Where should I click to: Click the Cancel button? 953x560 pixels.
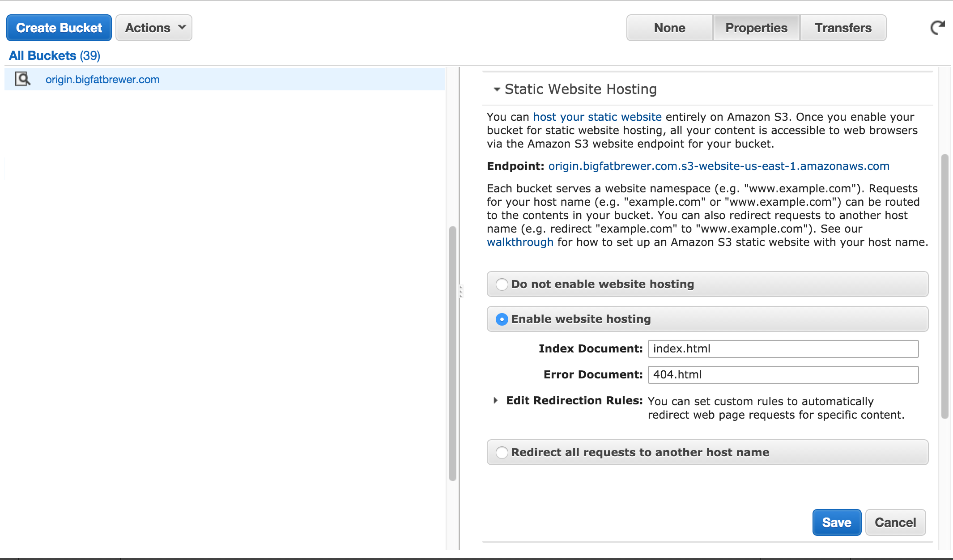(895, 522)
